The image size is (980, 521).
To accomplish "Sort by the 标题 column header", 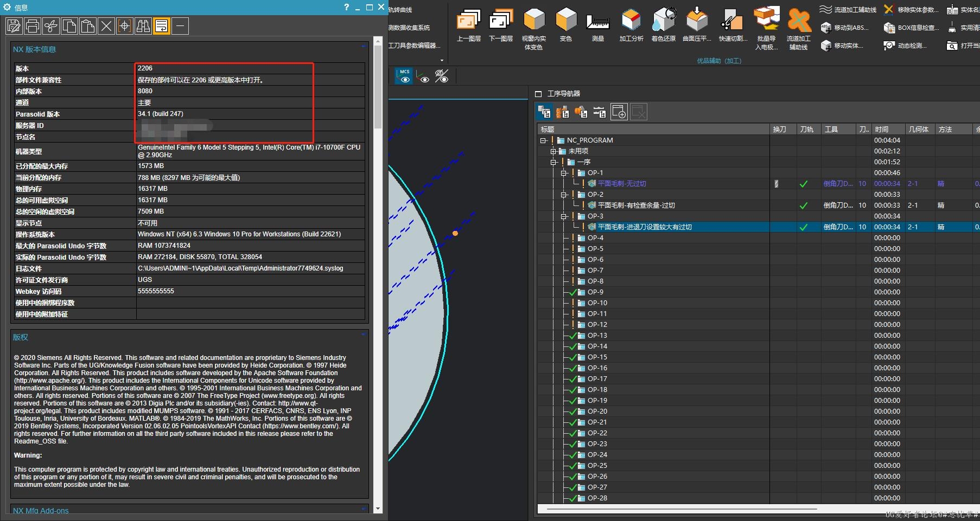I will [x=653, y=129].
